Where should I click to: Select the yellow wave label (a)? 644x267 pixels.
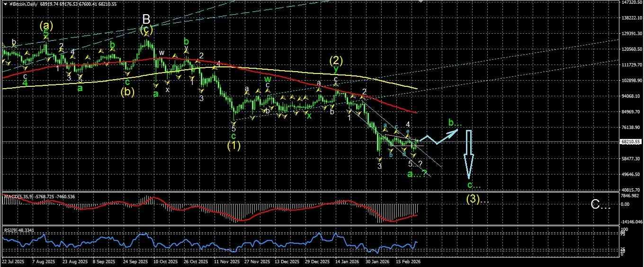coord(46,25)
